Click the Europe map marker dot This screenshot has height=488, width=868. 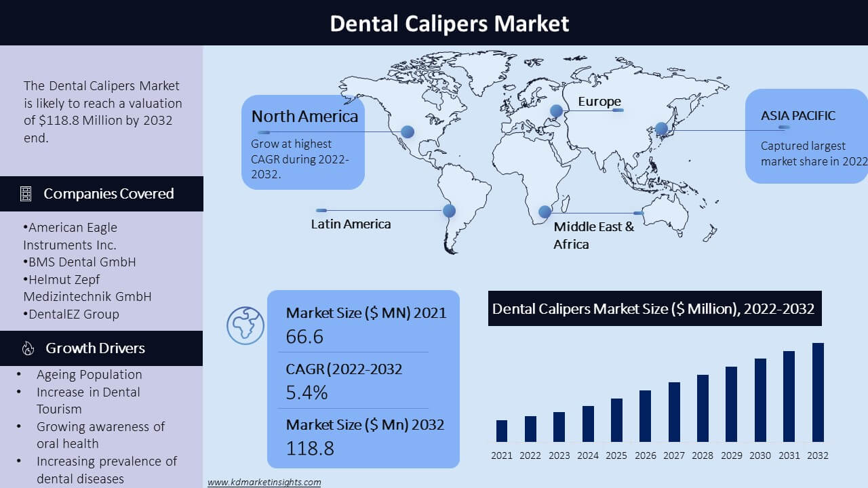[556, 111]
